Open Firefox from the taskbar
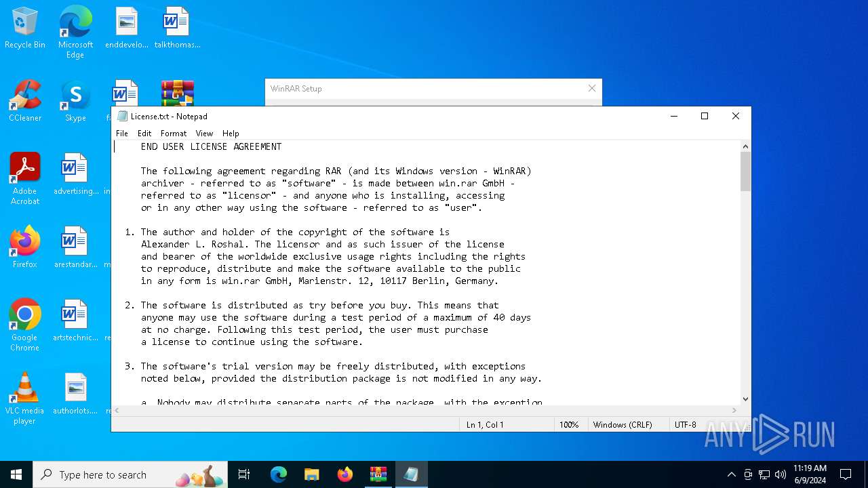Image resolution: width=868 pixels, height=488 pixels. tap(344, 474)
